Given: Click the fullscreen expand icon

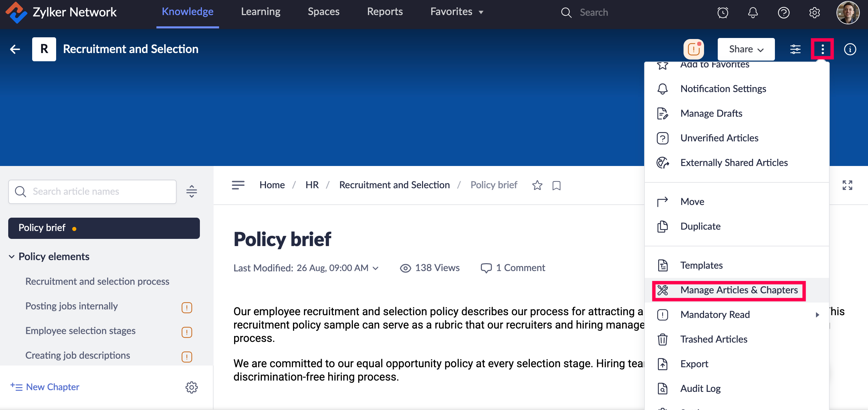Looking at the screenshot, I should click(847, 185).
